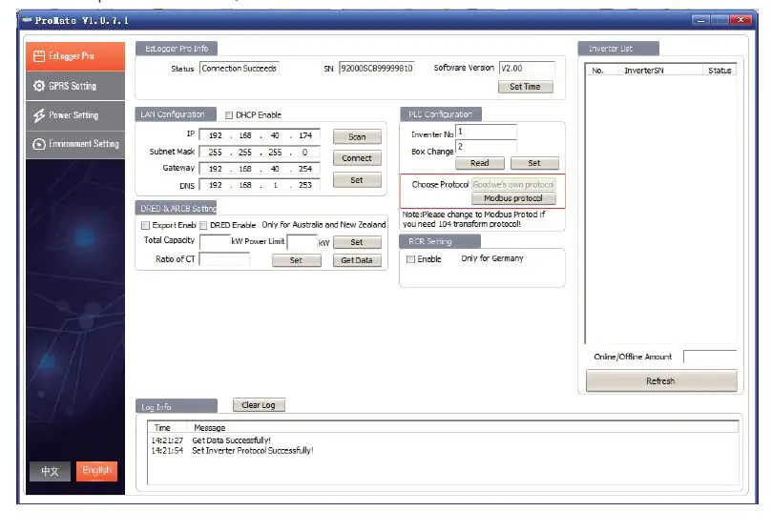Screen dimensions: 772x532
Task: Click Set button next to Power Limit
Action: coord(357,242)
